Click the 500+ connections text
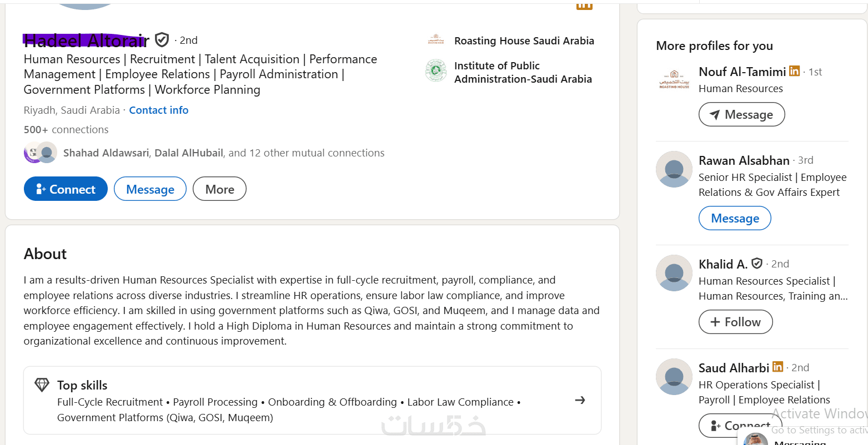This screenshot has height=445, width=868. 66,130
